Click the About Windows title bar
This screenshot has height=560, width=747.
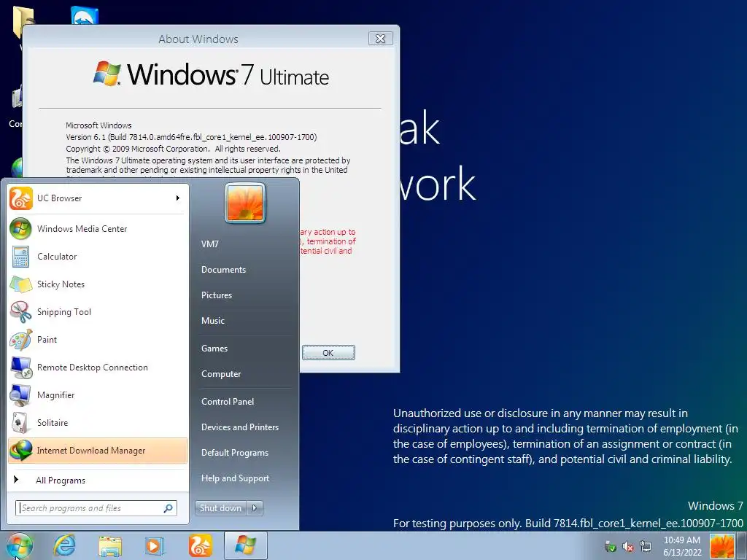(x=198, y=39)
